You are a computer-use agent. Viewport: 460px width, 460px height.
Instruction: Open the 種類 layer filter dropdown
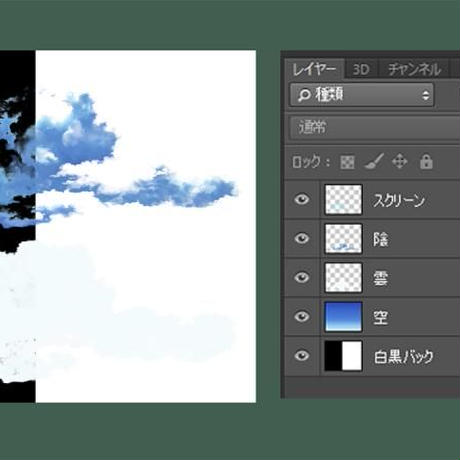tap(362, 95)
